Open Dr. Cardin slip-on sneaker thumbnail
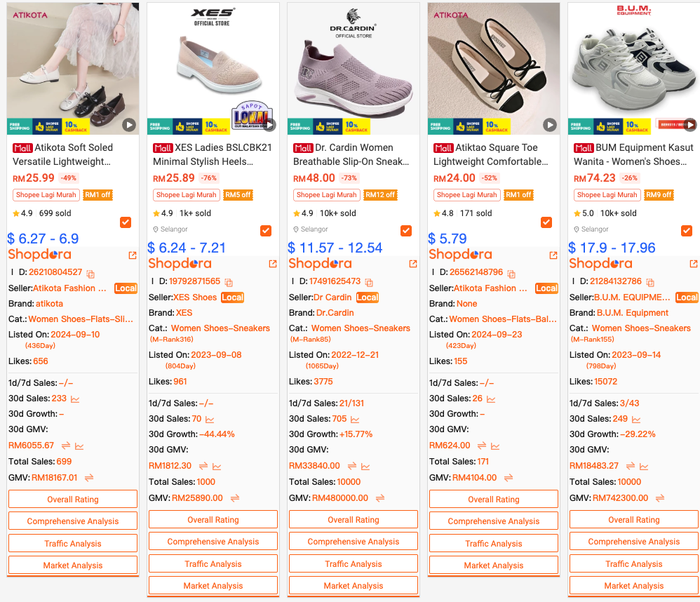The width and height of the screenshot is (700, 602). tap(353, 68)
